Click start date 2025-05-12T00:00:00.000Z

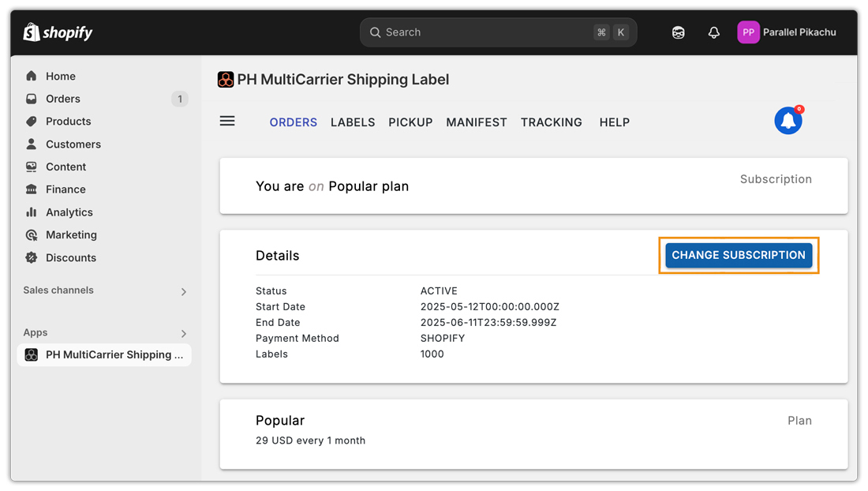(490, 306)
